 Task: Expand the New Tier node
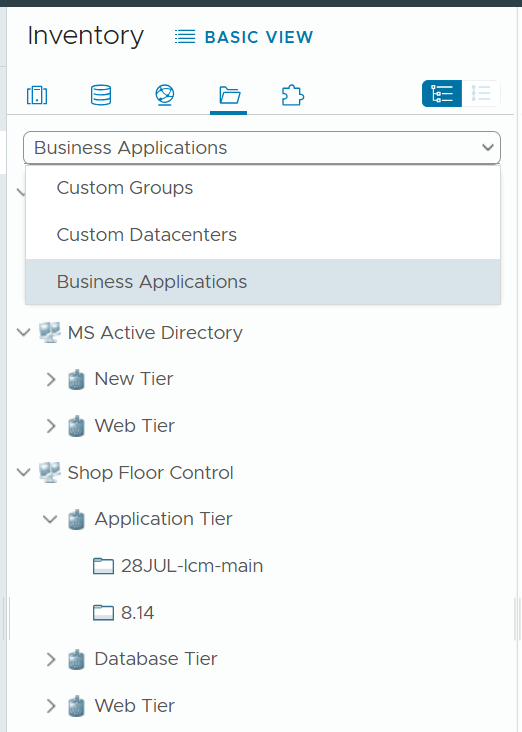pyautogui.click(x=51, y=379)
